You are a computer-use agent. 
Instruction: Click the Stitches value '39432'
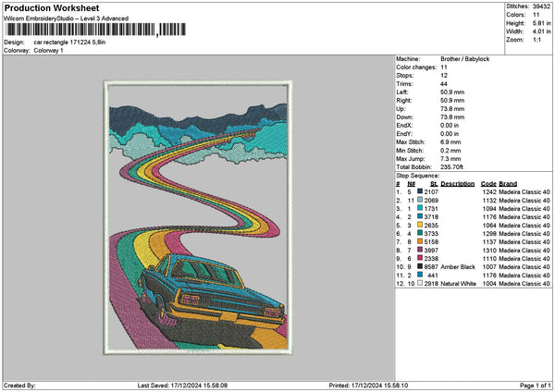click(x=541, y=6)
